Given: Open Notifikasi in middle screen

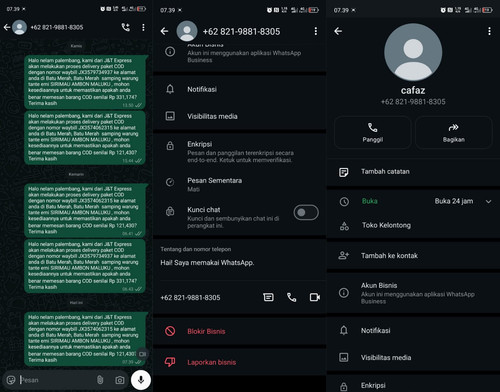Looking at the screenshot, I should [x=240, y=89].
